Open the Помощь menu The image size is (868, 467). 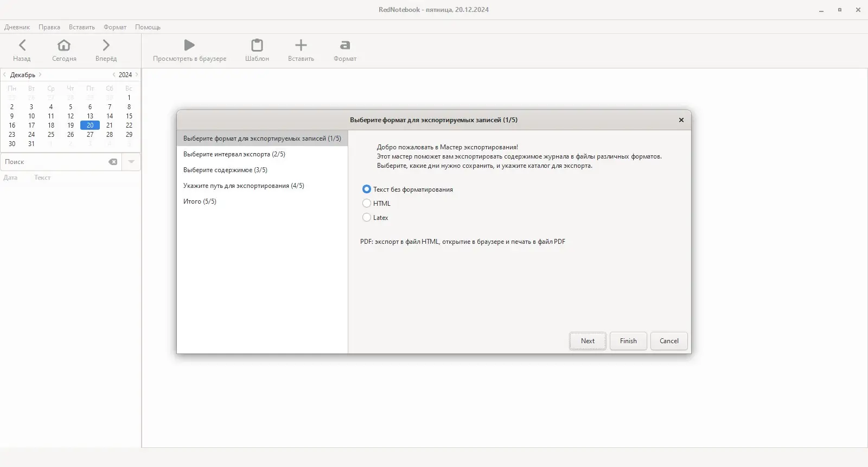click(x=148, y=27)
